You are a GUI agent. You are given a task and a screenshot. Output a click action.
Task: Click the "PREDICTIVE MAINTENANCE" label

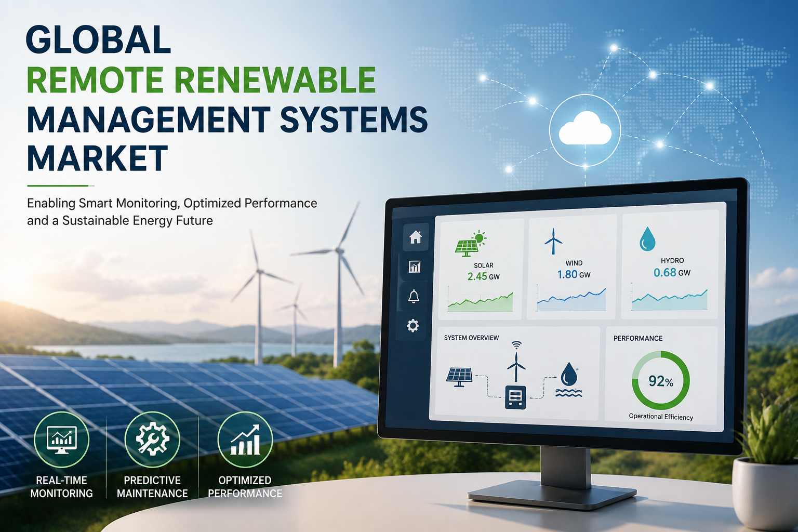tap(152, 487)
